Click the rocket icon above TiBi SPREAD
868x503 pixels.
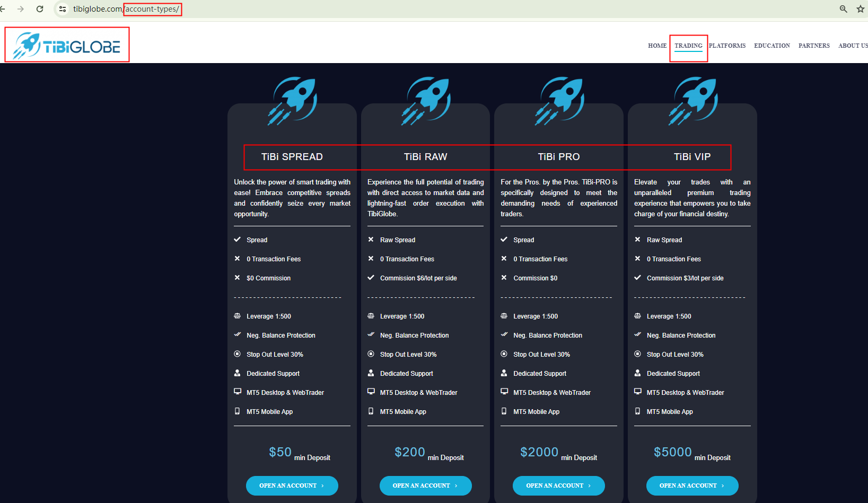(x=292, y=101)
